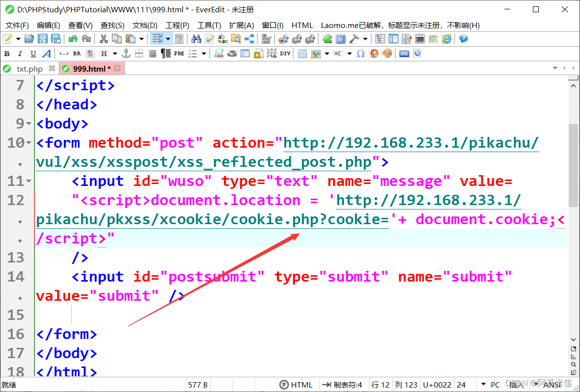The image size is (580, 392).
Task: Click the 制表符:4 tab size indicator
Action: (x=343, y=385)
